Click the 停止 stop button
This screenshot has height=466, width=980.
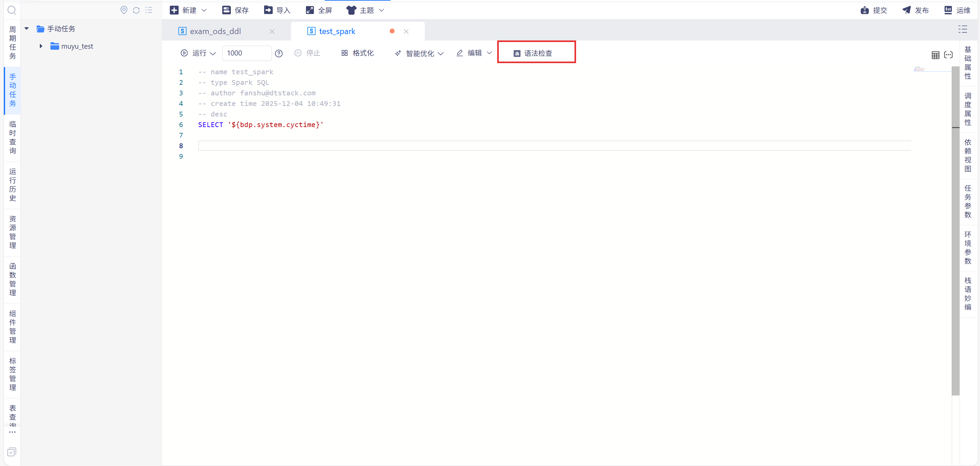coord(307,53)
